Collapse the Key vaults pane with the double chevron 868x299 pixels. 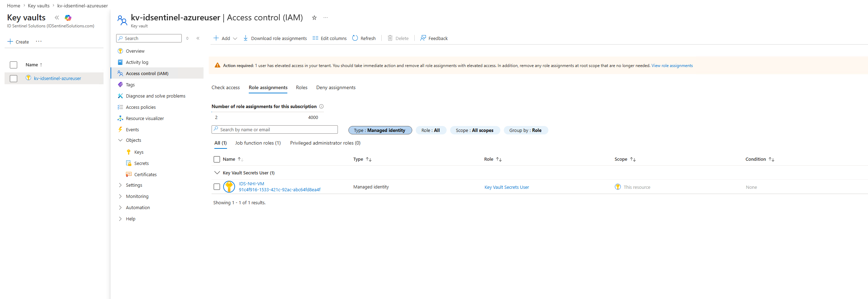click(x=57, y=18)
